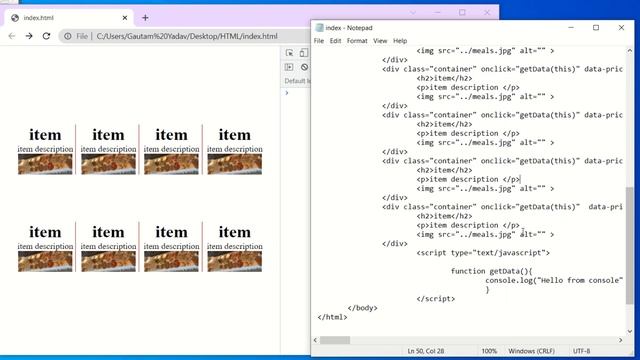This screenshot has width=640, height=360.
Task: Click Windows (CRLF) in Notepad status bar
Action: tap(531, 351)
